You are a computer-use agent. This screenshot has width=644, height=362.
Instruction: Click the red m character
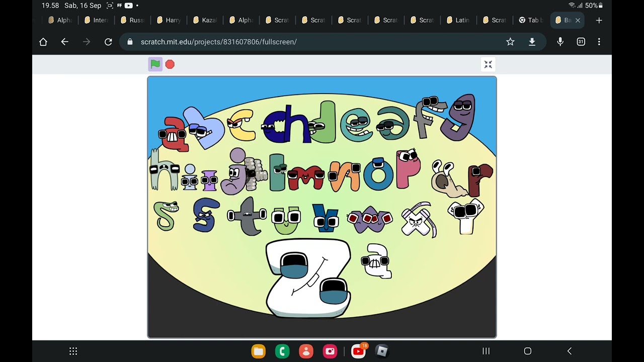tap(306, 177)
